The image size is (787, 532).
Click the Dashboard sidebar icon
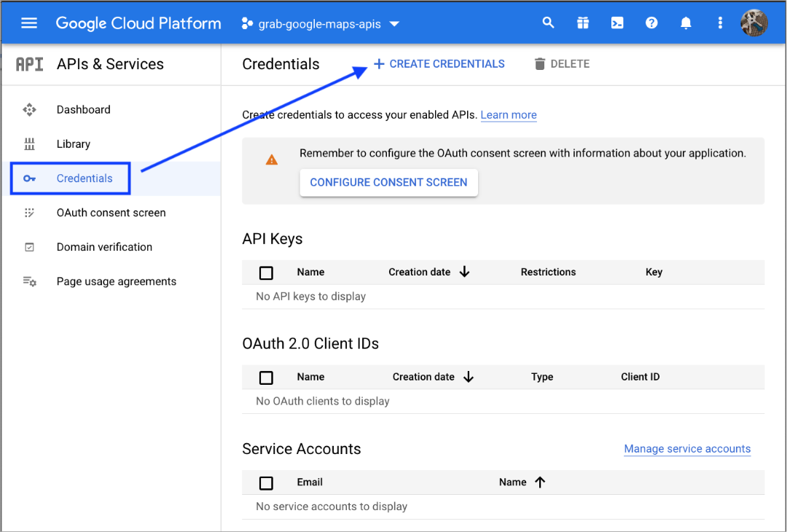30,109
